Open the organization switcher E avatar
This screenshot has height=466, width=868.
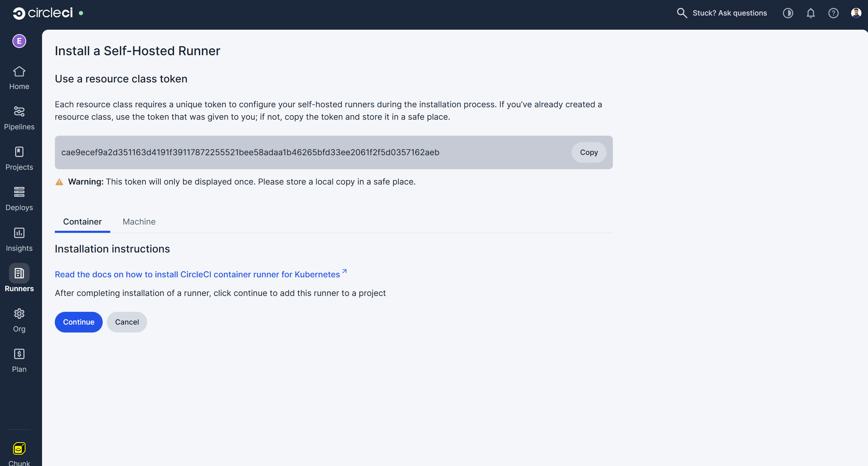(x=19, y=41)
